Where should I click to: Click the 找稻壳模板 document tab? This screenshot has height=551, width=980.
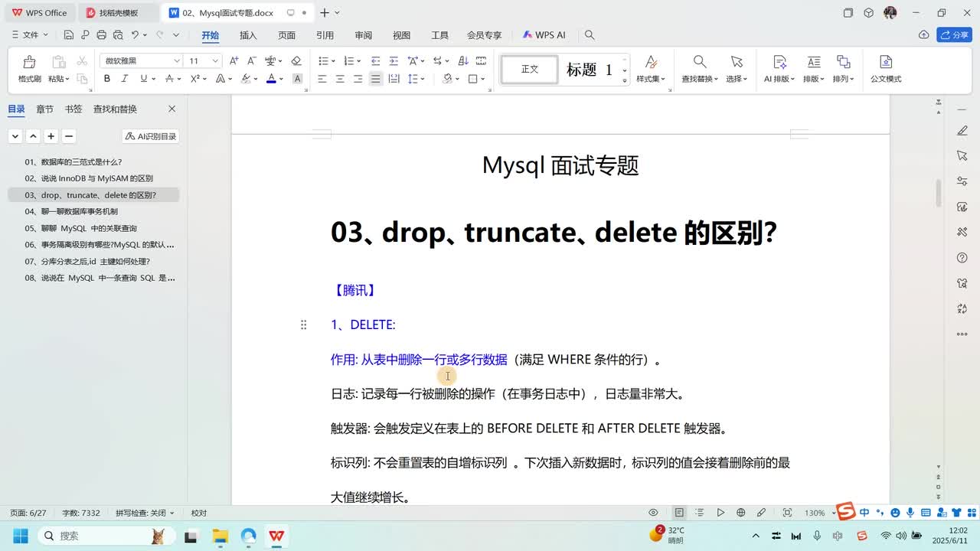point(119,13)
